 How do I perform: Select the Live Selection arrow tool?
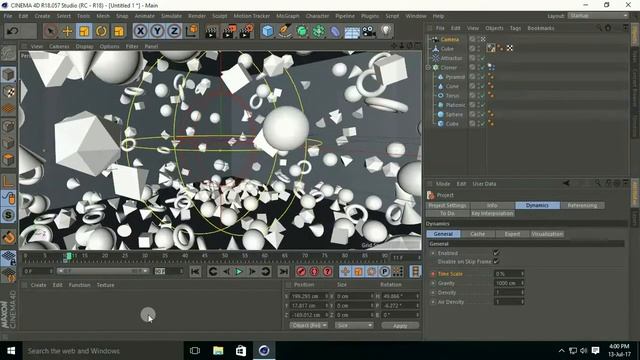pyautogui.click(x=51, y=31)
